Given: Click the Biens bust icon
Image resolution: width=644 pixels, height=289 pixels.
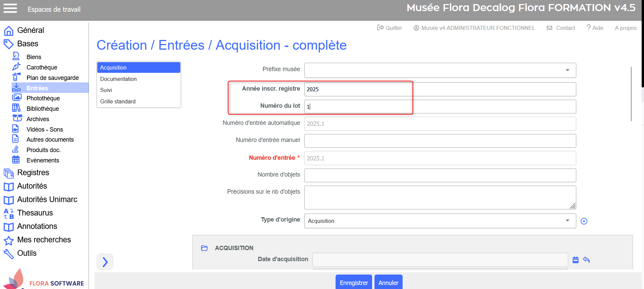Looking at the screenshot, I should 16,56.
